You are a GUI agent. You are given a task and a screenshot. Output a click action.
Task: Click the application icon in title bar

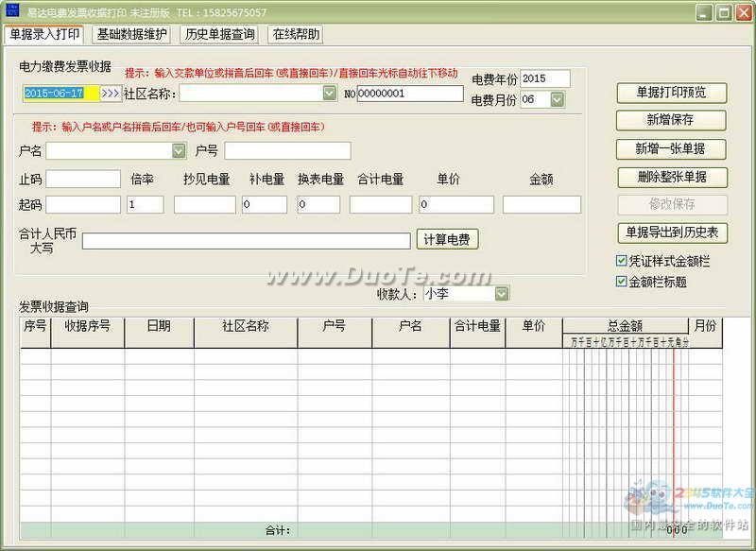coord(11,10)
